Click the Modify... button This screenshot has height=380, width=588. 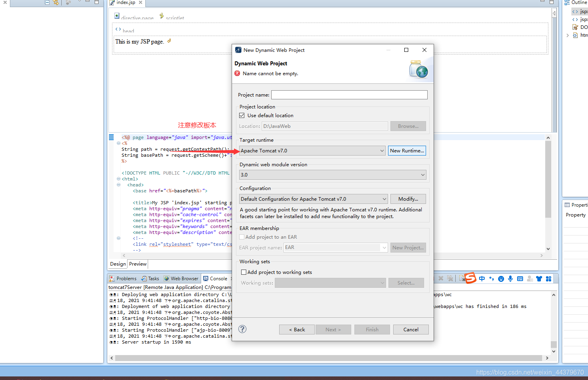click(x=408, y=199)
